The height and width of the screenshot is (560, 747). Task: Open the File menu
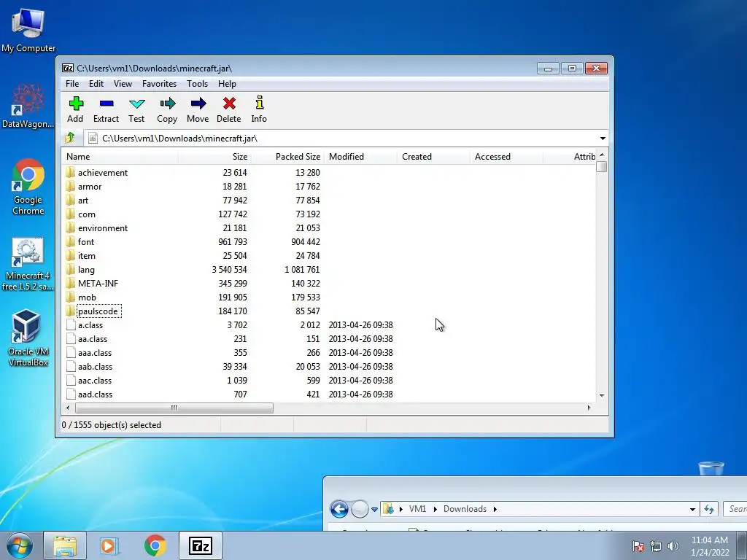72,84
